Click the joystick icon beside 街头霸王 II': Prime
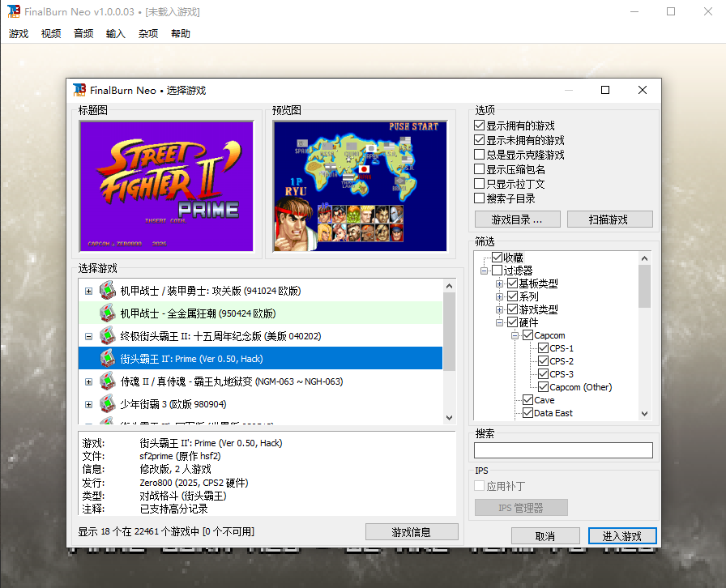 107,357
